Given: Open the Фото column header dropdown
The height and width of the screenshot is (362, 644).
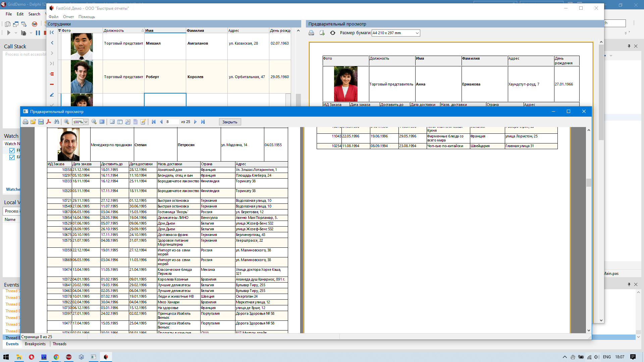Looking at the screenshot, I should pyautogui.click(x=60, y=31).
